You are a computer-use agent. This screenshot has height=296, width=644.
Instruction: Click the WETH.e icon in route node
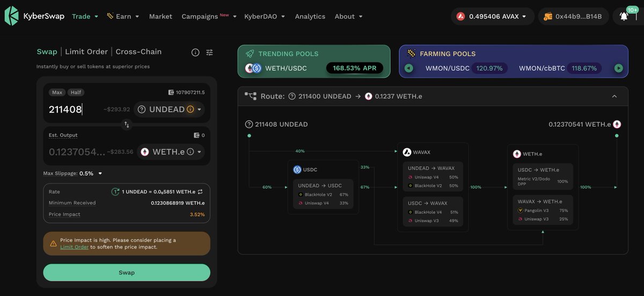(x=517, y=154)
